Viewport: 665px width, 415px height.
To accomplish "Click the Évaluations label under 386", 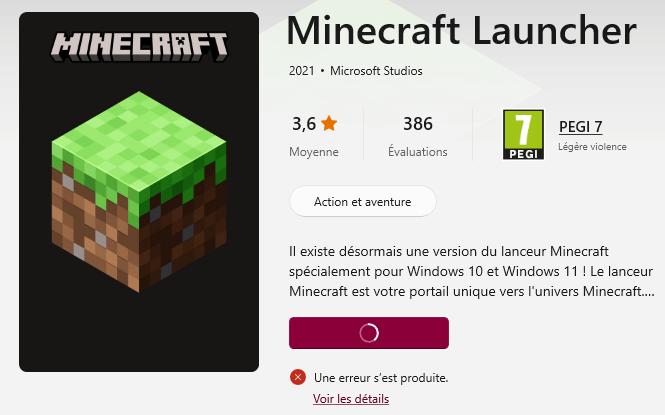I will pos(418,152).
